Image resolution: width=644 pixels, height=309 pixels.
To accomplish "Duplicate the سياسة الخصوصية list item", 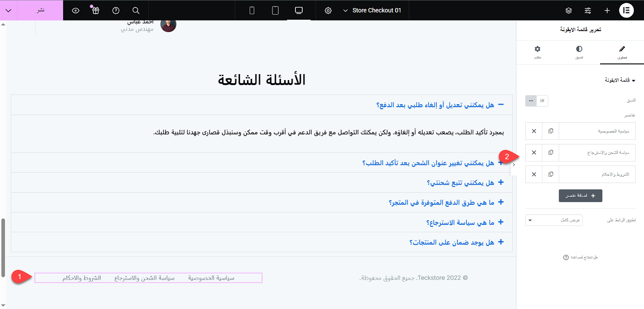I will pyautogui.click(x=551, y=131).
